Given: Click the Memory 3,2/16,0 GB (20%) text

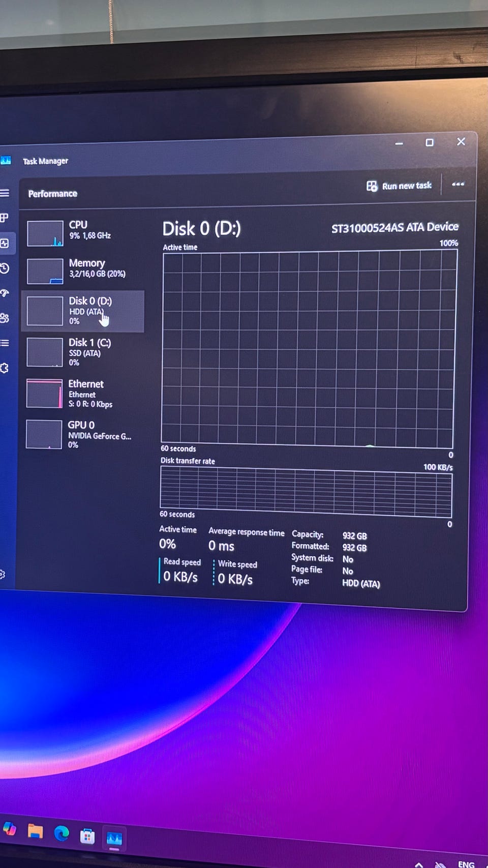Looking at the screenshot, I should click(x=97, y=274).
